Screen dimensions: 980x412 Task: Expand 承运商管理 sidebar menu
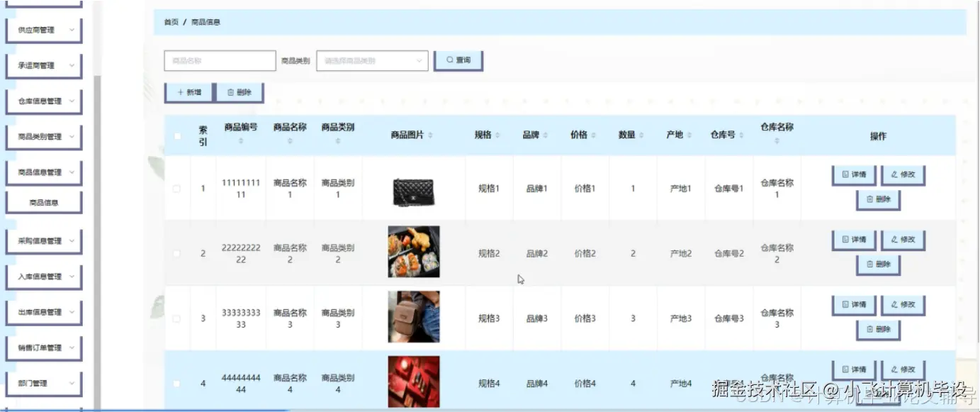[43, 65]
